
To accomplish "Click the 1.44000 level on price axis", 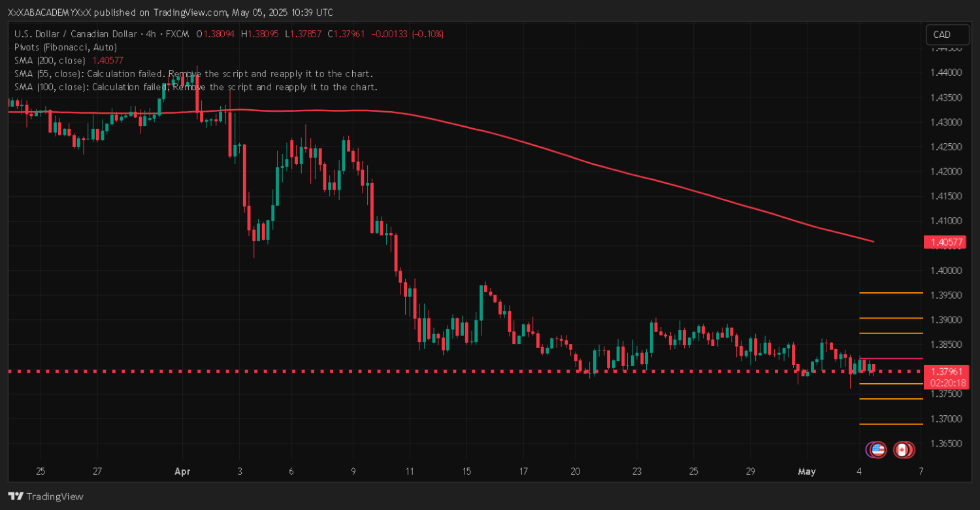I will [x=945, y=73].
